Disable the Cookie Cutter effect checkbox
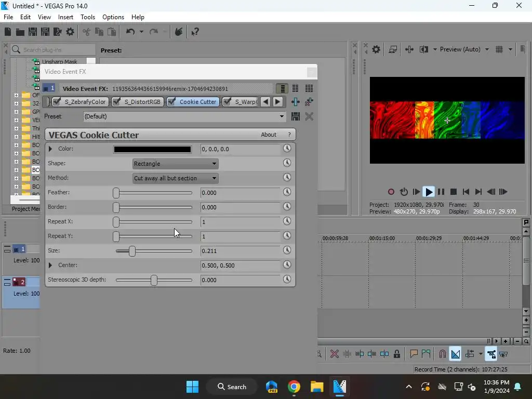Screen dimensions: 532x399 pyautogui.click(x=171, y=101)
